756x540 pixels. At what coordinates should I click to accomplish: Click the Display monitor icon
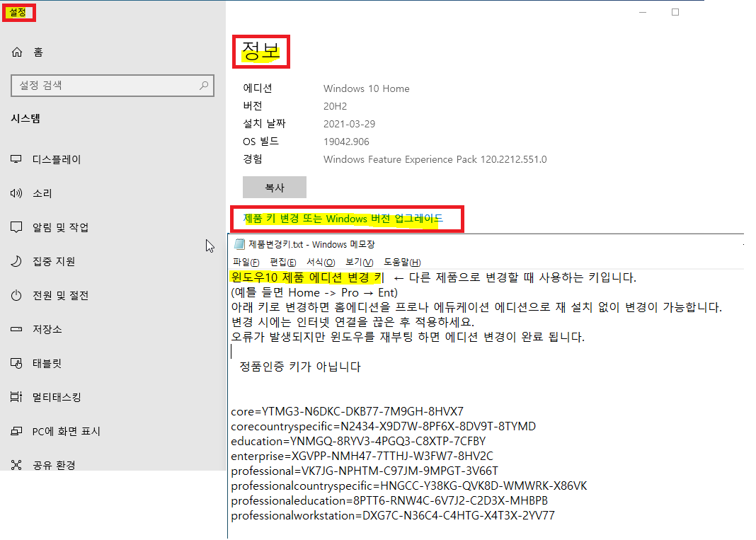point(16,159)
